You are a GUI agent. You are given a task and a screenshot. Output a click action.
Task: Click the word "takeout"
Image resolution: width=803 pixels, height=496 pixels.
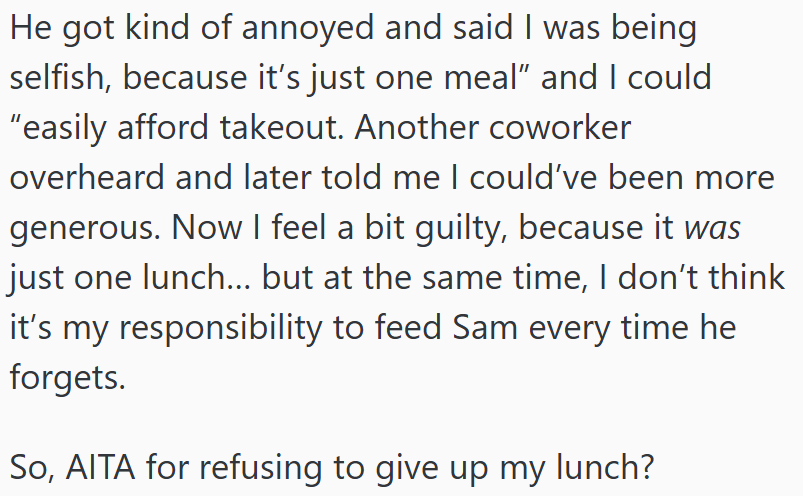(282, 127)
